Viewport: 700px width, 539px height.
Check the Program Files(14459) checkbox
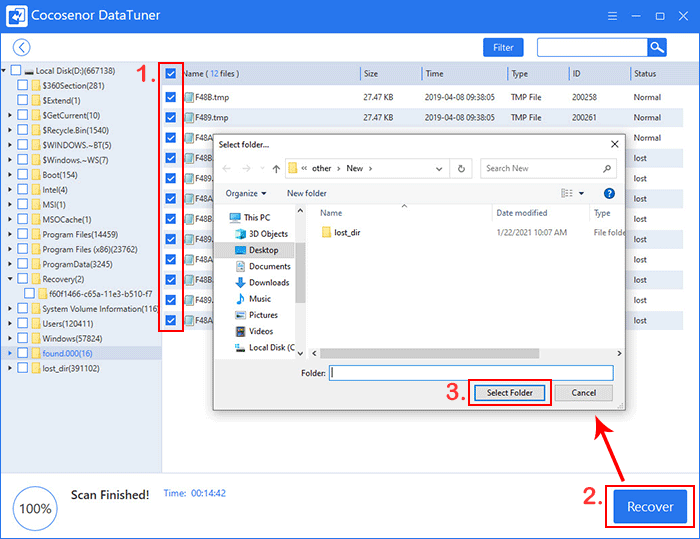pos(23,234)
